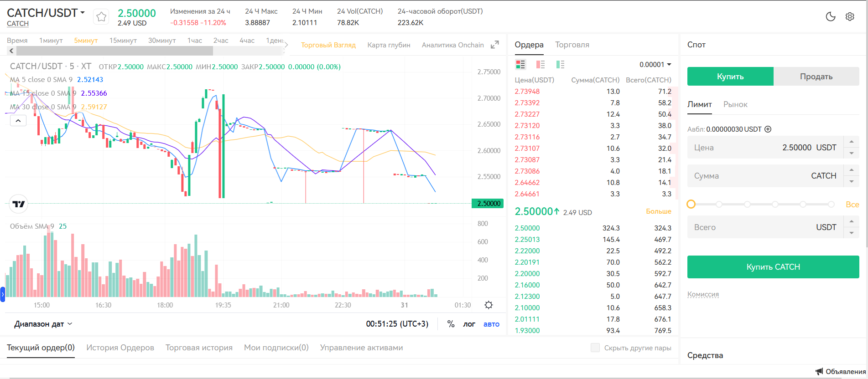Toggle auto scale on chart
868x379 pixels.
(x=491, y=324)
